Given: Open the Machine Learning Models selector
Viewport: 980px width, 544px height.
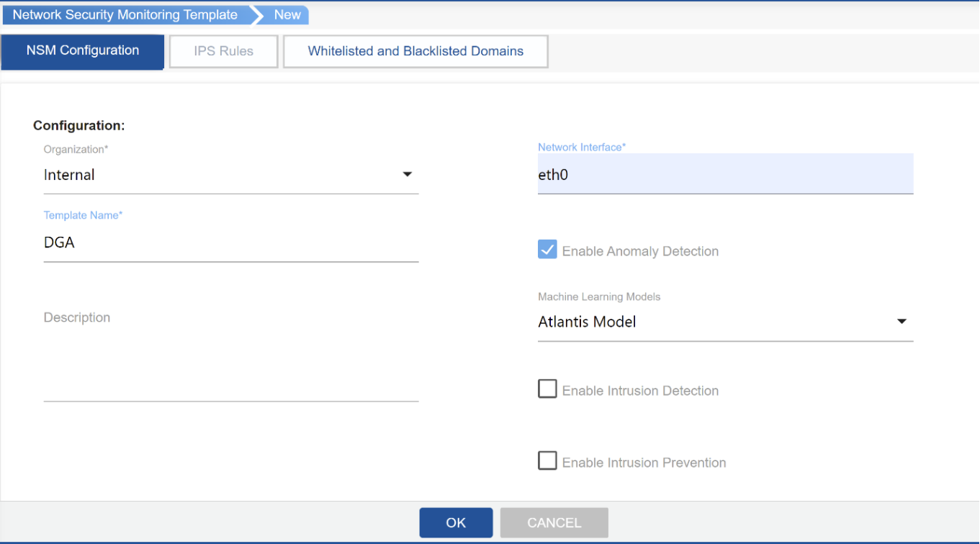Looking at the screenshot, I should pos(720,322).
